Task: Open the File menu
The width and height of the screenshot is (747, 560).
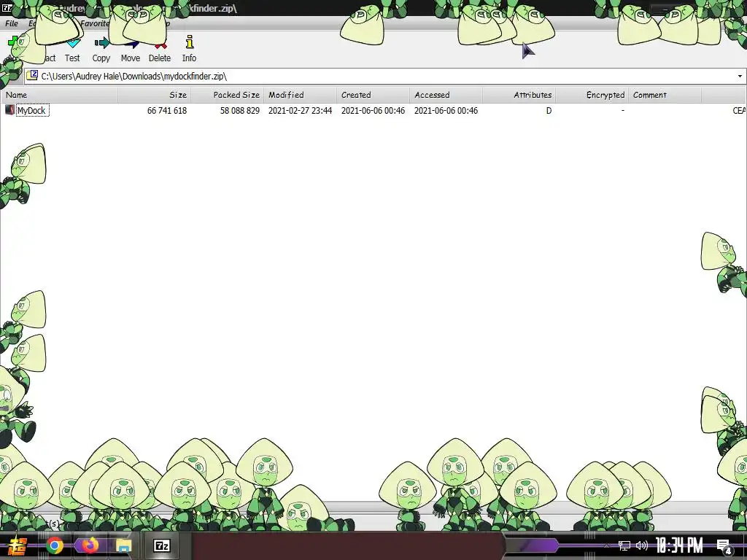Action: (x=12, y=23)
